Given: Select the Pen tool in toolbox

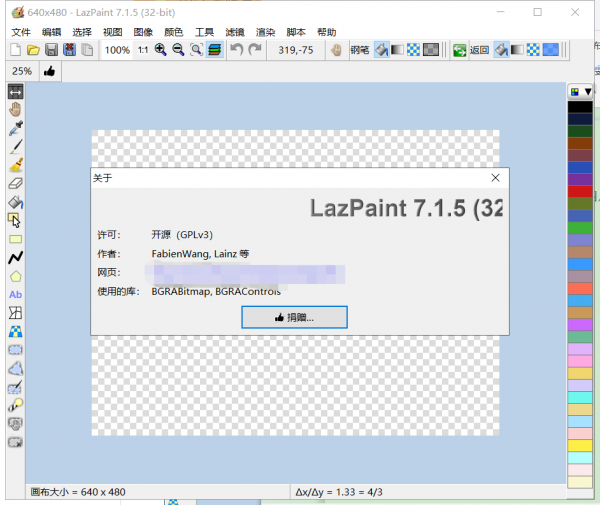Looking at the screenshot, I should coord(15,147).
